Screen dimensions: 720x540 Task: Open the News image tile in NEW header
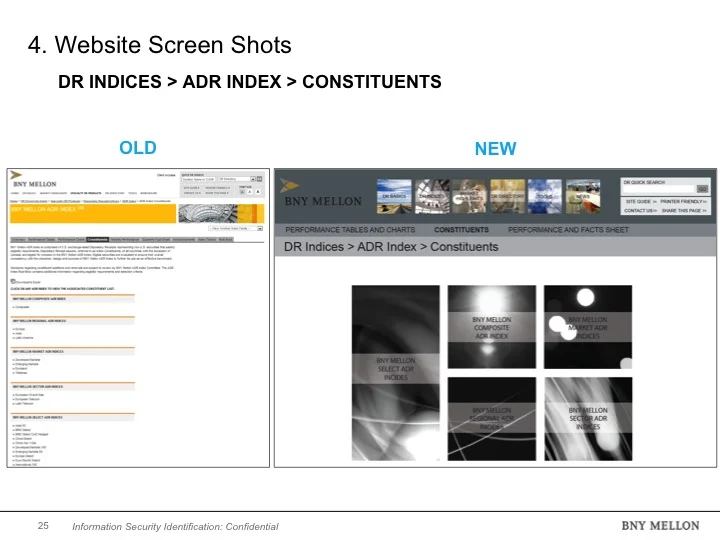(x=583, y=197)
